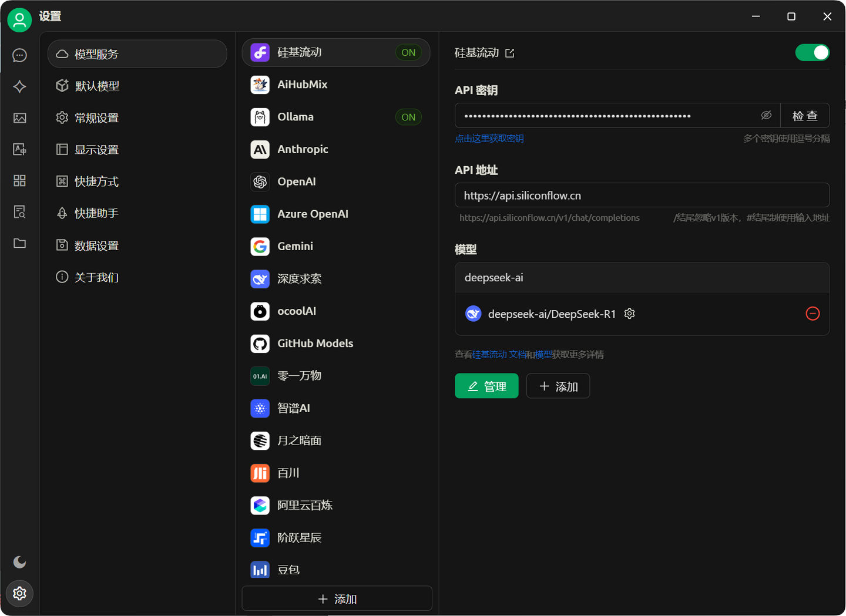Select Anthropic from provider list
Image resolution: width=846 pixels, height=616 pixels.
pos(302,149)
